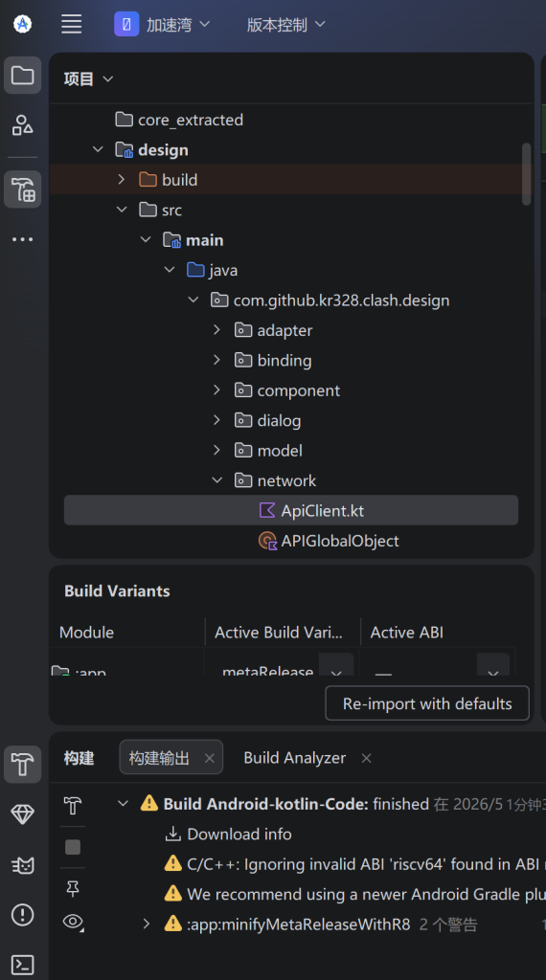546x980 pixels.
Task: Expand the build folder node
Action: click(x=122, y=179)
